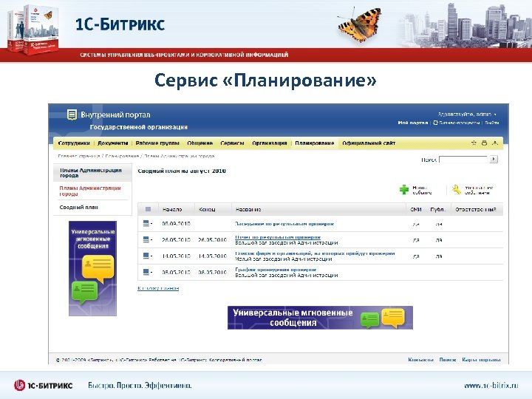Click Главная страница in the breadcrumb
This screenshot has width=532, height=399.
click(79, 156)
